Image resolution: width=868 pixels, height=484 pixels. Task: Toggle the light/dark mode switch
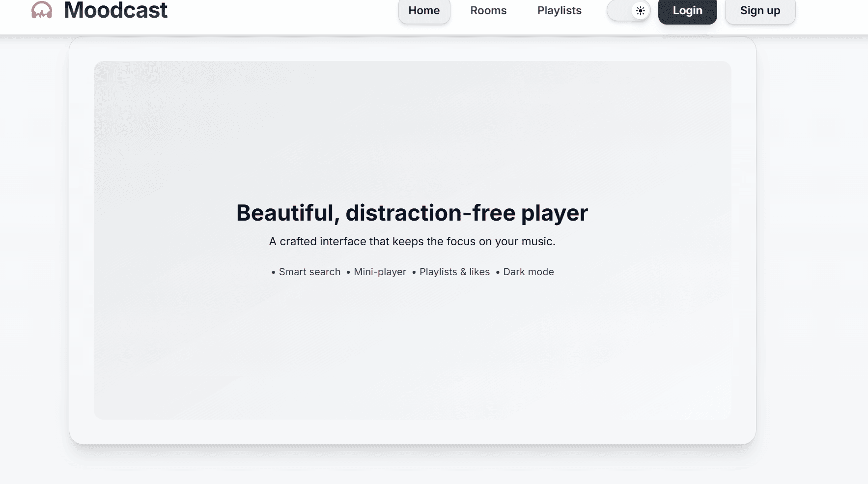click(629, 10)
